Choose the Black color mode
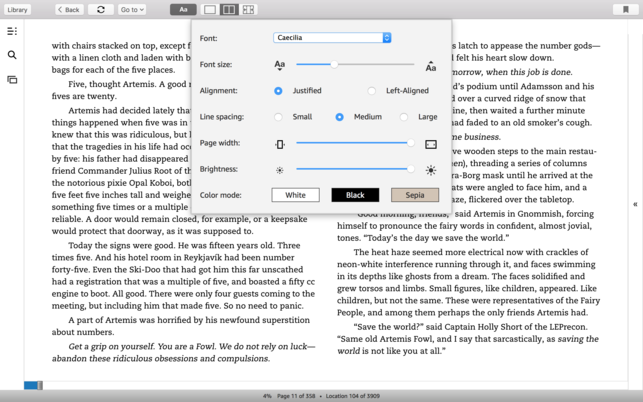The image size is (643, 402). 355,195
